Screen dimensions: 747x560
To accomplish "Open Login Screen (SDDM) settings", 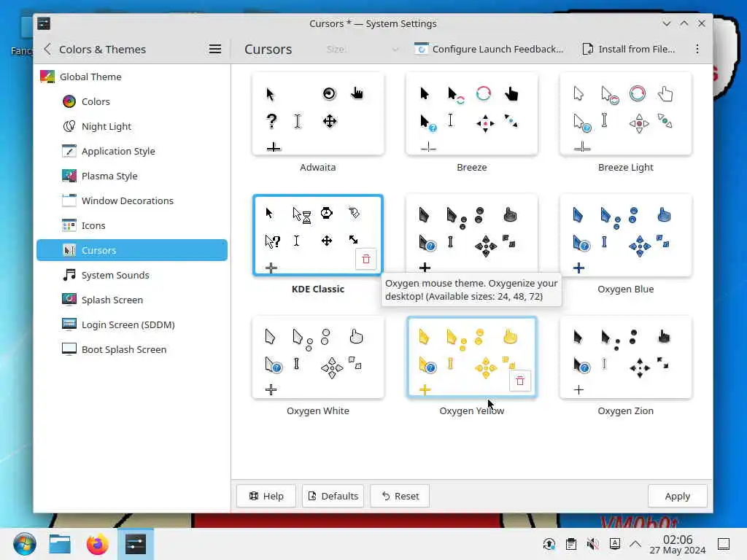I will click(x=132, y=324).
